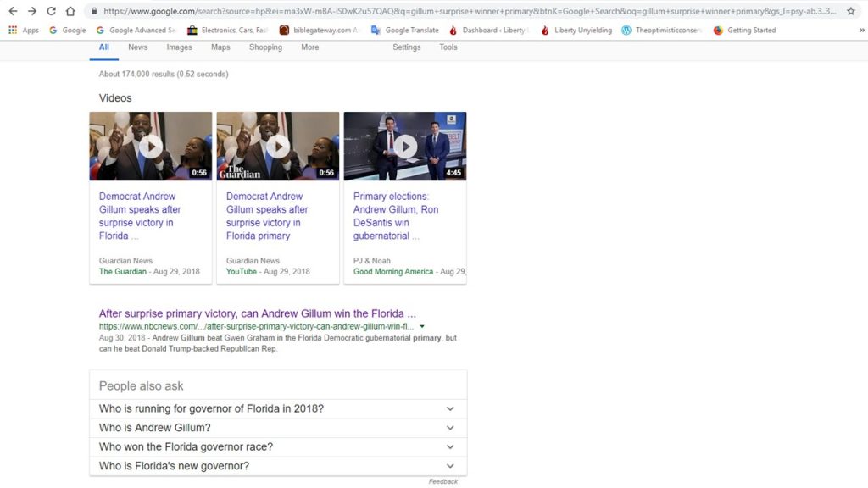The width and height of the screenshot is (868, 488).
Task: Open Gillum video title from The Guardian
Action: pos(140,216)
